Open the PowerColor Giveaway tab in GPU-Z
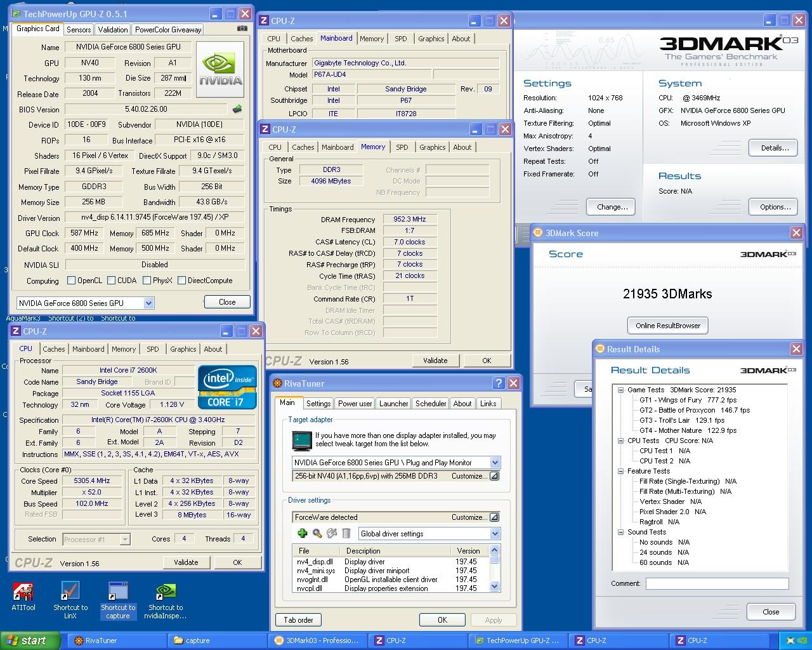 [x=168, y=29]
